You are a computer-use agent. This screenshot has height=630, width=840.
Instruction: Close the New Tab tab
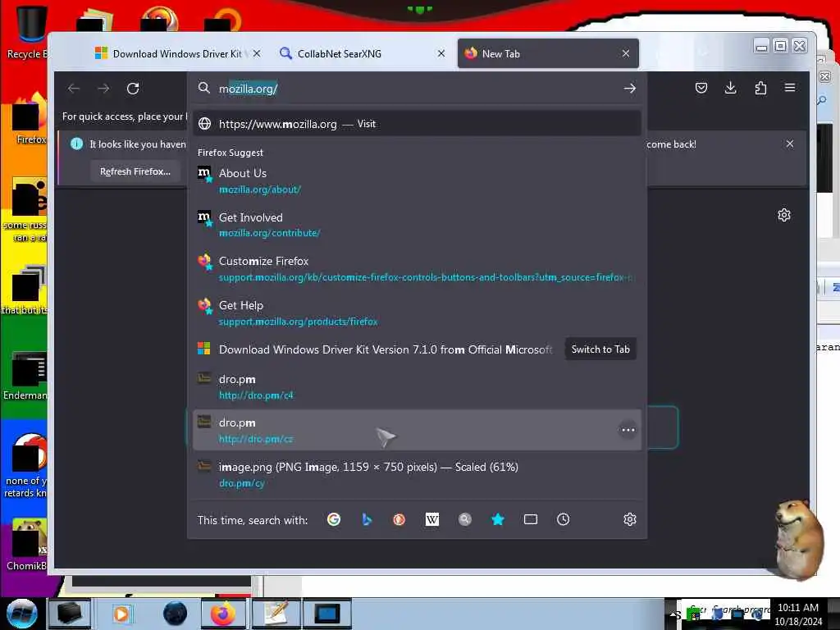[x=626, y=53]
